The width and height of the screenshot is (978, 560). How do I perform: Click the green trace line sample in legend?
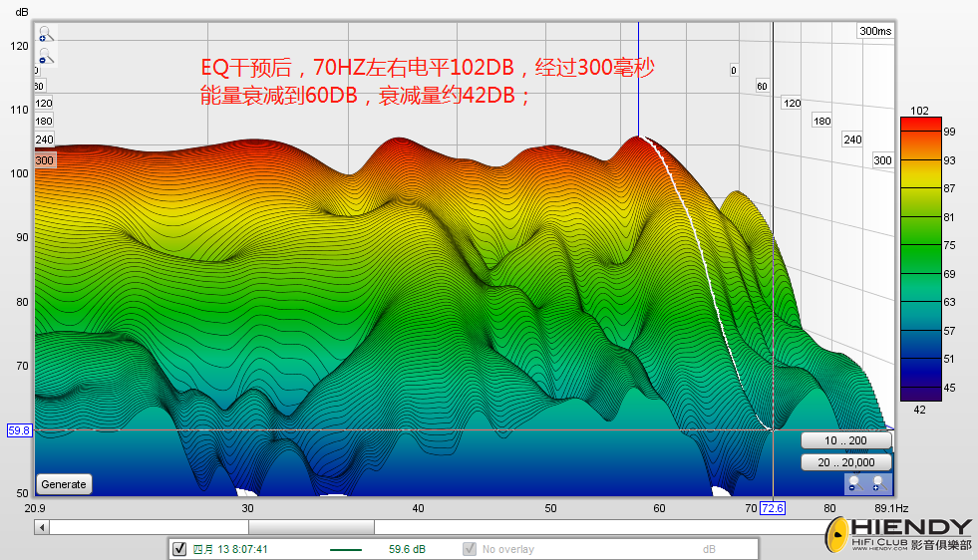point(345,549)
